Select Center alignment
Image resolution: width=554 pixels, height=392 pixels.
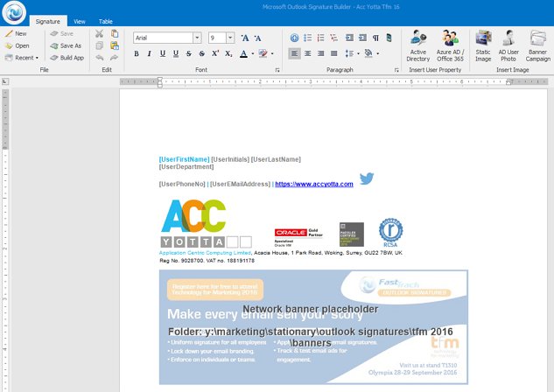[308, 53]
